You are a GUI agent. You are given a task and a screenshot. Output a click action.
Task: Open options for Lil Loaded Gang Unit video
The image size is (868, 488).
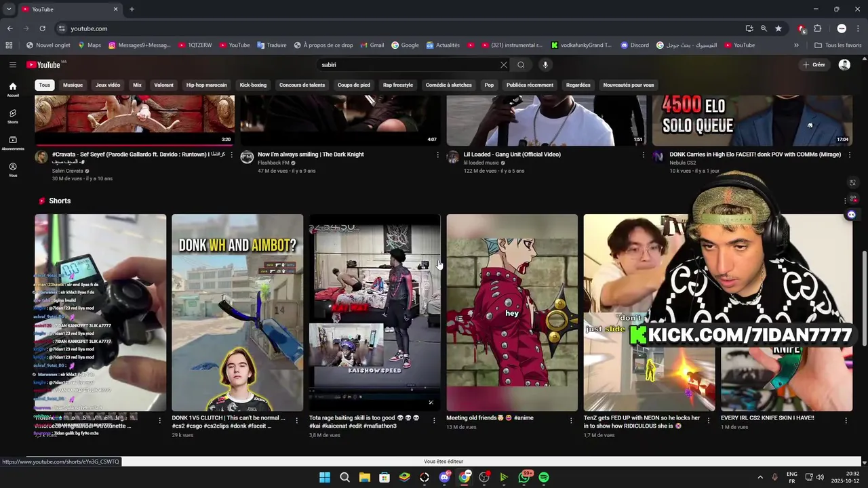[x=644, y=155]
